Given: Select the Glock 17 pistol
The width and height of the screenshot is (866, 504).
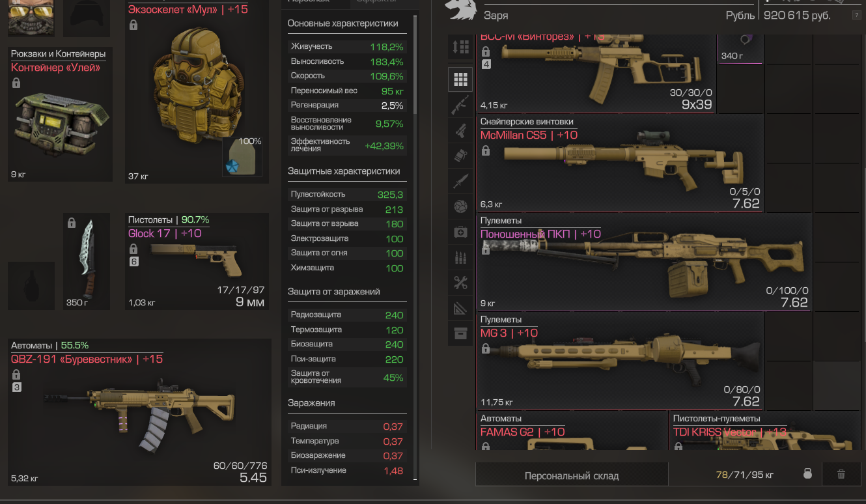Looking at the screenshot, I should 197,261.
